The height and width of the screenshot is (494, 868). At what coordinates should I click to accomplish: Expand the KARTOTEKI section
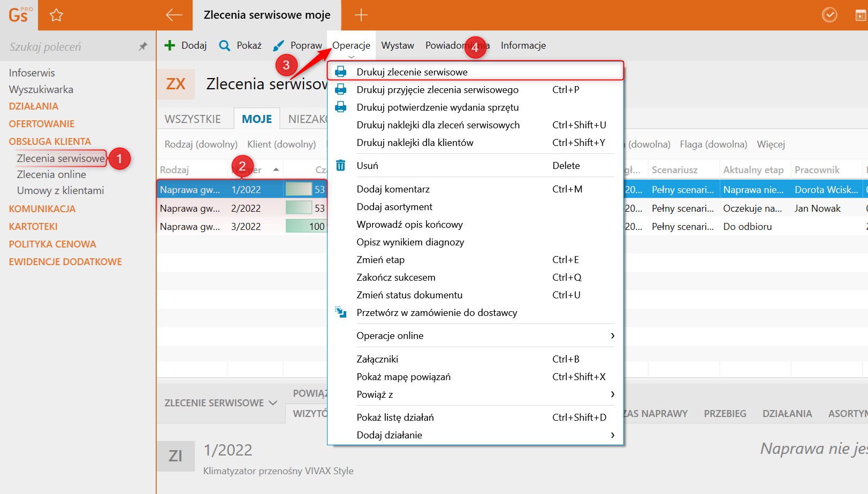click(33, 226)
